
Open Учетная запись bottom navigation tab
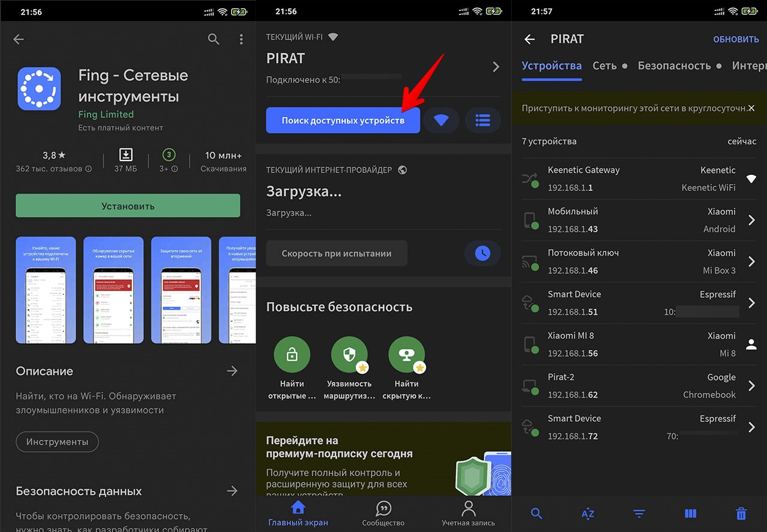[469, 514]
